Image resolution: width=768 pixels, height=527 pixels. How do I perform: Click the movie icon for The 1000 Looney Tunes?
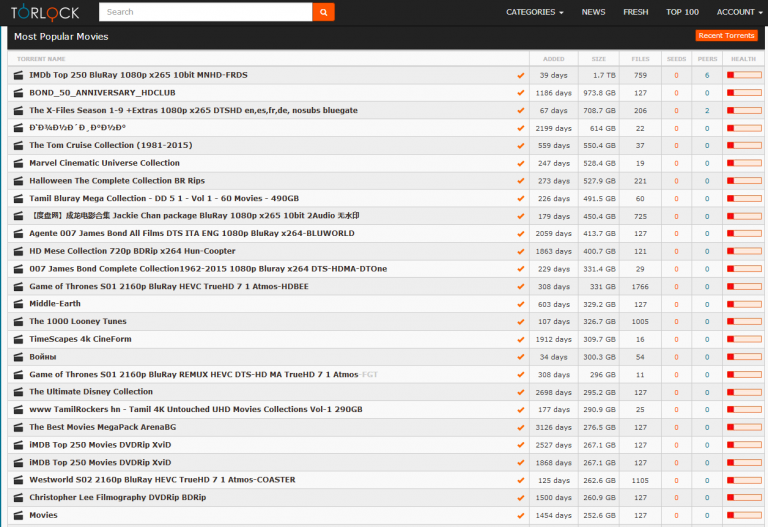click(x=18, y=322)
